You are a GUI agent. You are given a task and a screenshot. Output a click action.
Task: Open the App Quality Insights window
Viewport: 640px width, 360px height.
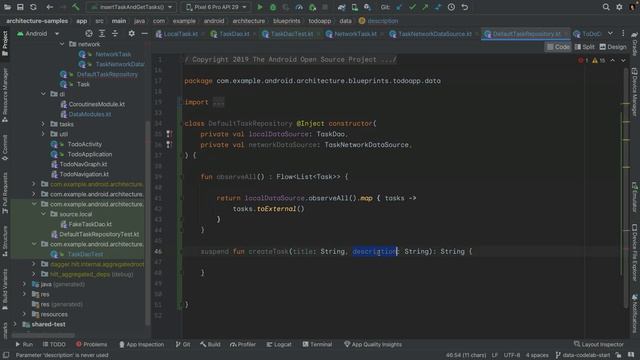[x=373, y=344]
